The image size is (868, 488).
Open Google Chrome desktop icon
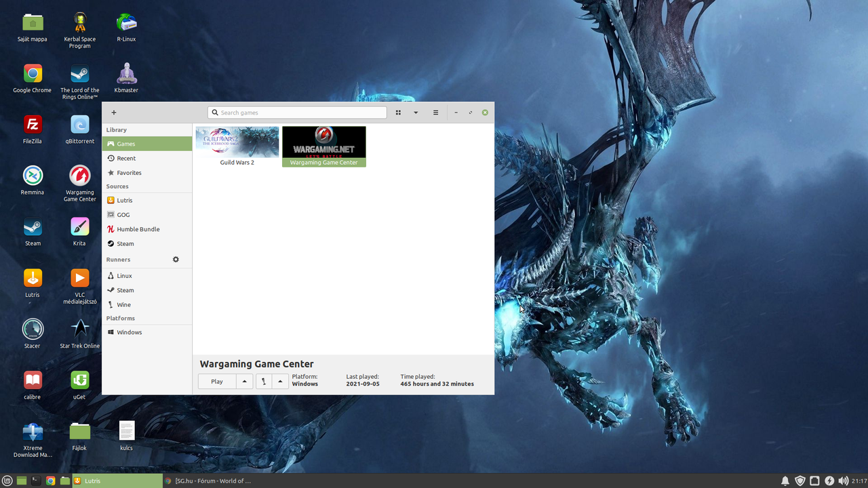33,74
